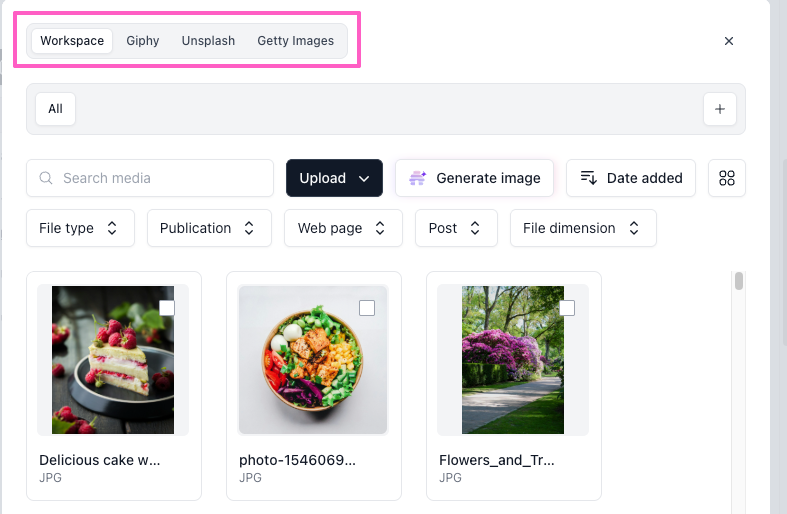Open the Unsplash tab
Screen dimensions: 787x514
208,41
